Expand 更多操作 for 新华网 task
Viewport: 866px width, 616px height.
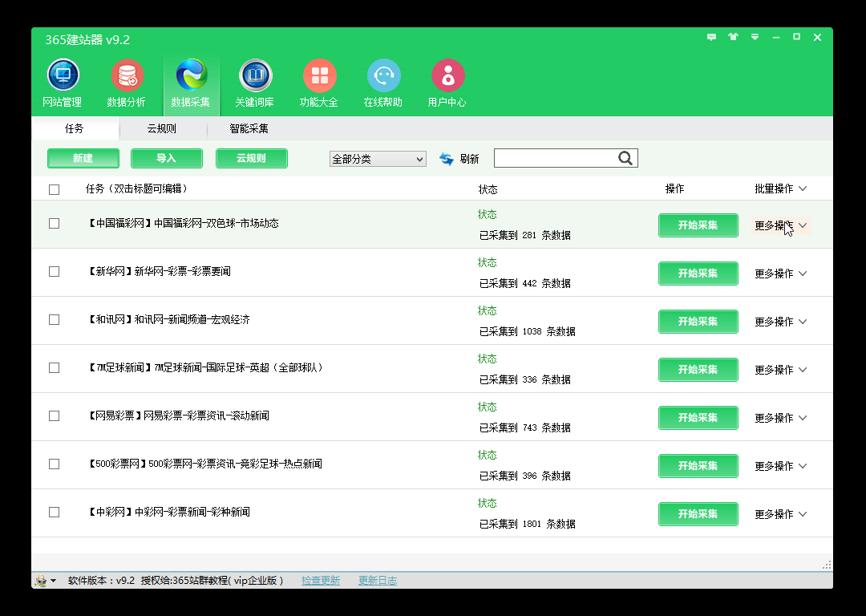click(780, 274)
